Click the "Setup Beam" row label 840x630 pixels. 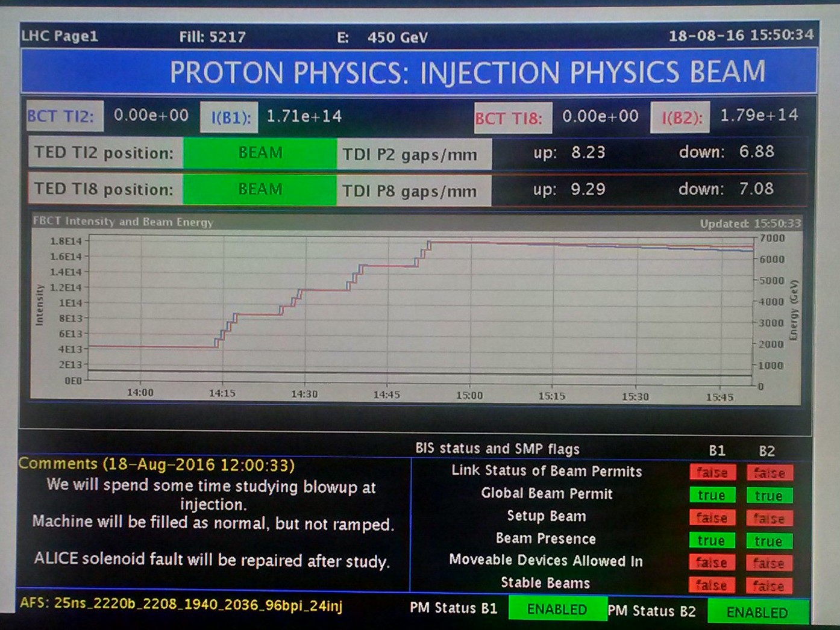click(x=547, y=516)
